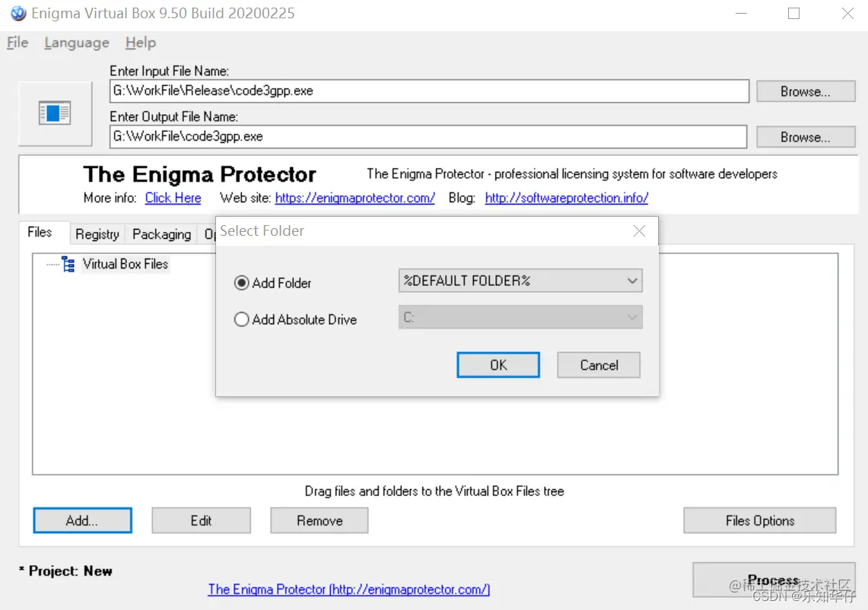Open the Help menu
This screenshot has width=868, height=610.
click(141, 43)
